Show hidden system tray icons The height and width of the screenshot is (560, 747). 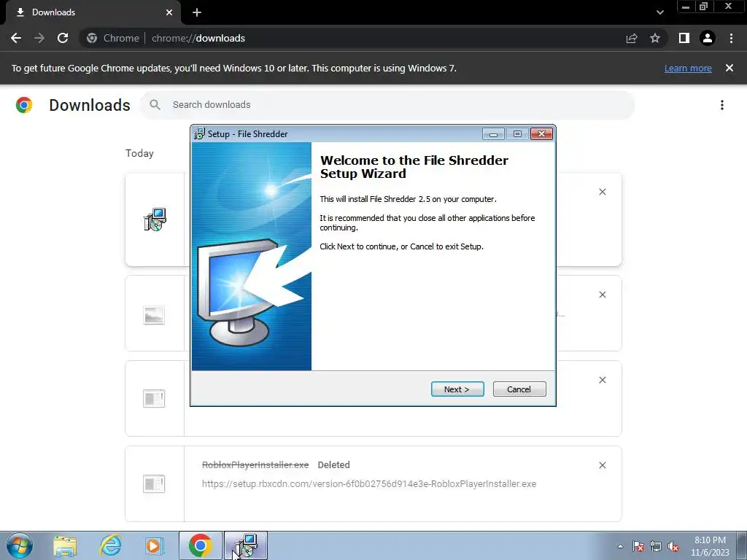pyautogui.click(x=620, y=546)
